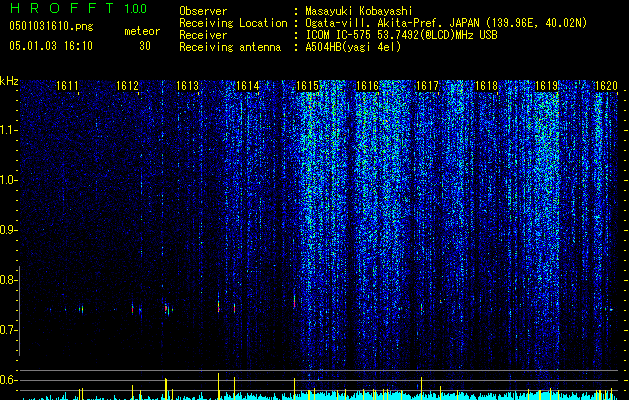Click the A504HB(yagi 4el) antenna text

(x=353, y=47)
